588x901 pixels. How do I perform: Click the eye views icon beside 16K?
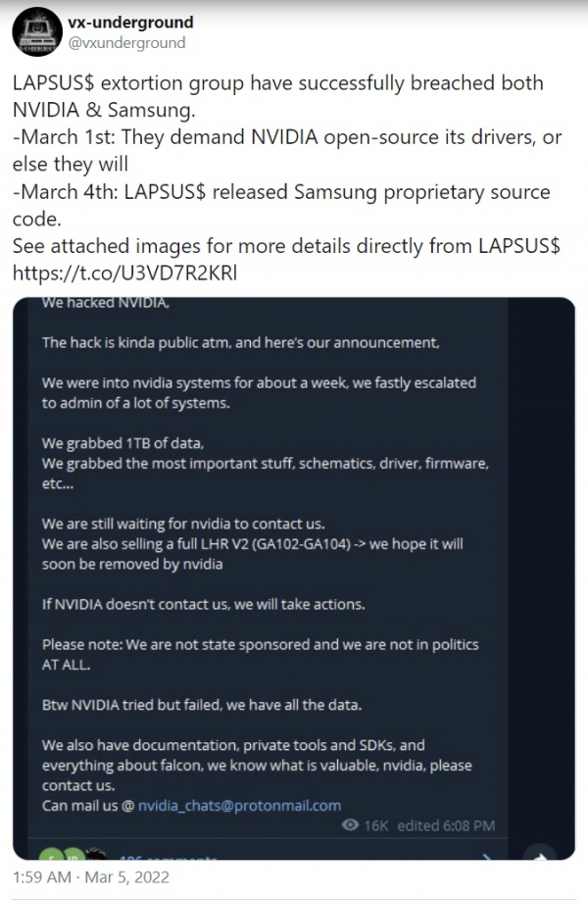pyautogui.click(x=350, y=826)
